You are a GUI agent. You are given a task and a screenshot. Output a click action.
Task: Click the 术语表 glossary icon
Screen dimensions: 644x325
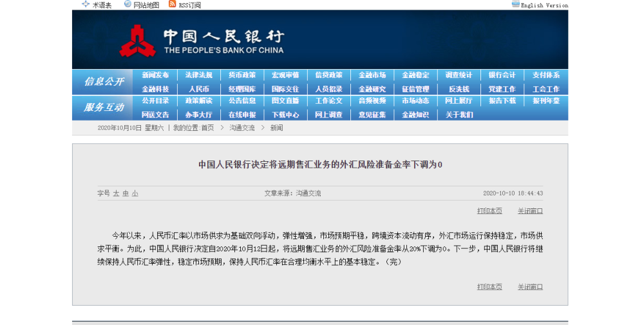[x=86, y=4]
